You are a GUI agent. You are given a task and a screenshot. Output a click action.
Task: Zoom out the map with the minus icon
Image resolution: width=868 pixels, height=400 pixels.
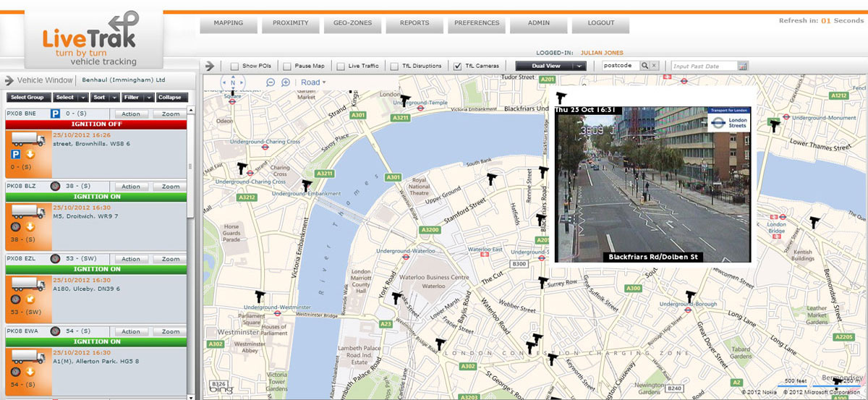(271, 82)
